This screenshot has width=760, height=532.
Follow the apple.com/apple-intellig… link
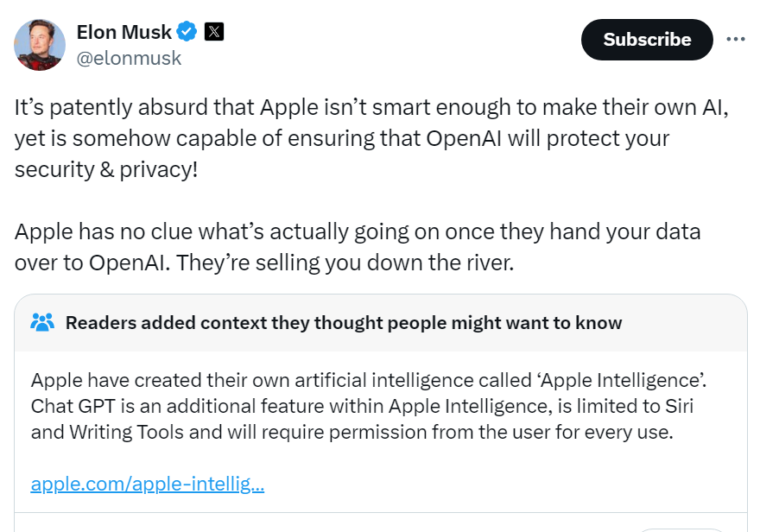pyautogui.click(x=147, y=484)
